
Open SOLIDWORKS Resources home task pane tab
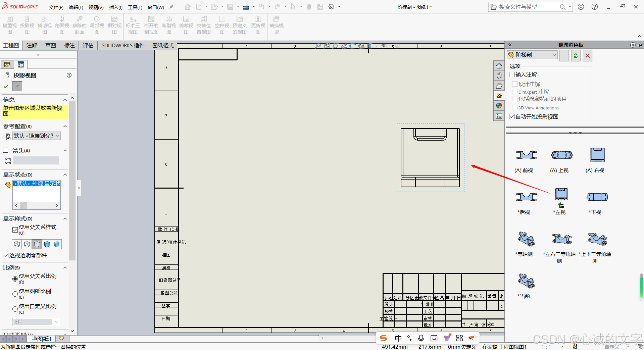[x=499, y=65]
